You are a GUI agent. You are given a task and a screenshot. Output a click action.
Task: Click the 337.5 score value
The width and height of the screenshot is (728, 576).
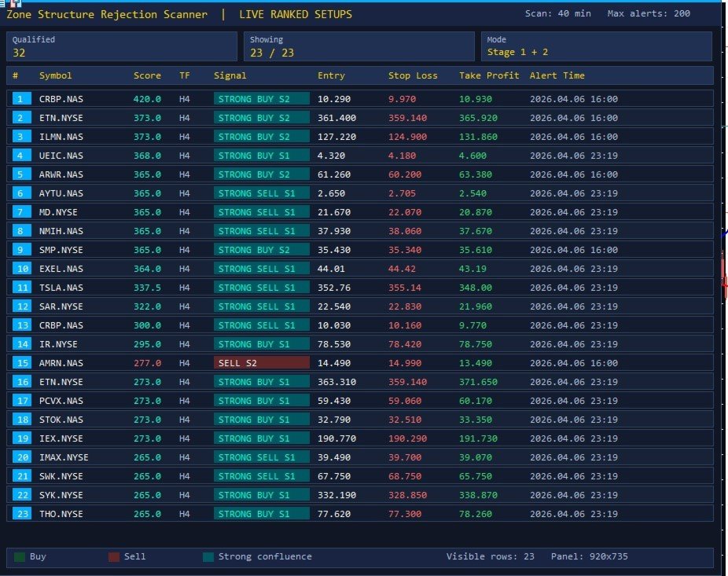click(147, 288)
